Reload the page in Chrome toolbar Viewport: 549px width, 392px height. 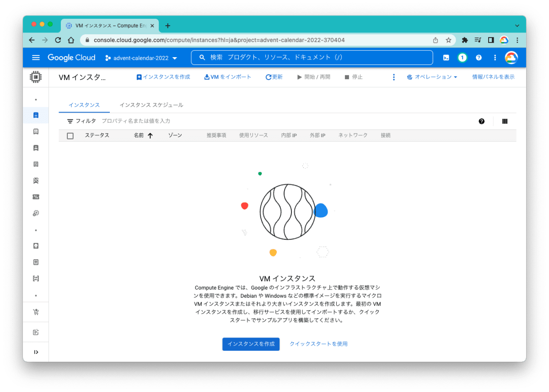tap(58, 40)
